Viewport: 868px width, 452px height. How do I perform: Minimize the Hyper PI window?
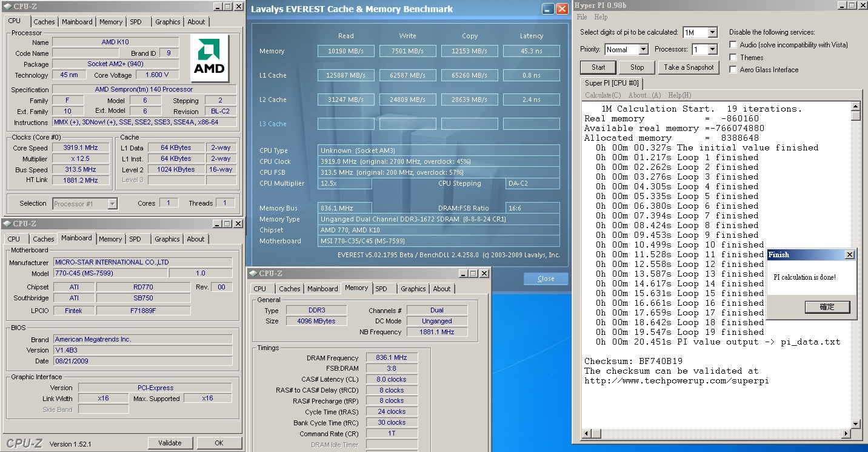pyautogui.click(x=843, y=5)
